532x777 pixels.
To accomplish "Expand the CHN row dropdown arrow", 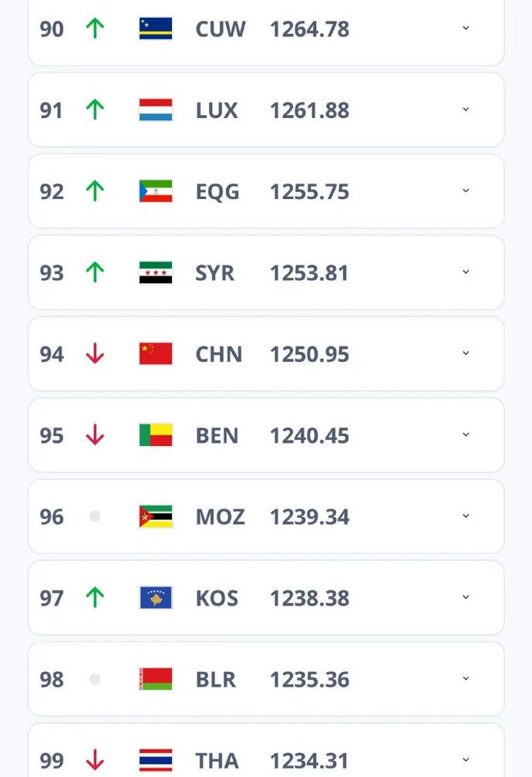I will point(466,353).
